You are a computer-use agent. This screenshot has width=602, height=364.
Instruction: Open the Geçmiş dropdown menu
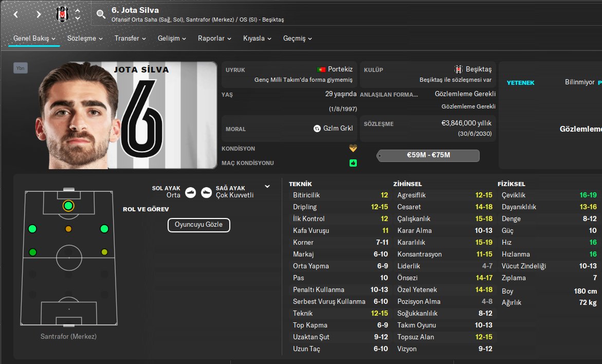298,39
